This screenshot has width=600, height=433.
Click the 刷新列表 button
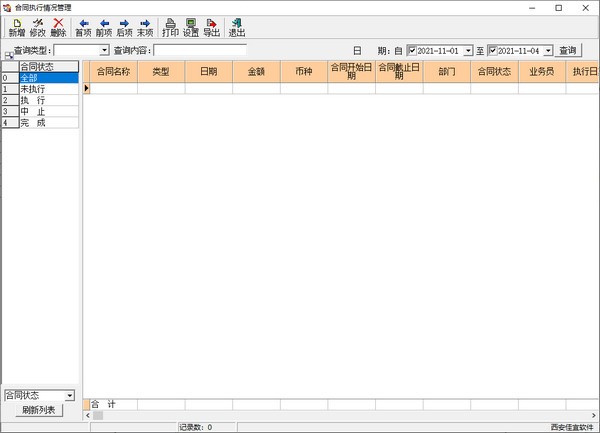[39, 410]
